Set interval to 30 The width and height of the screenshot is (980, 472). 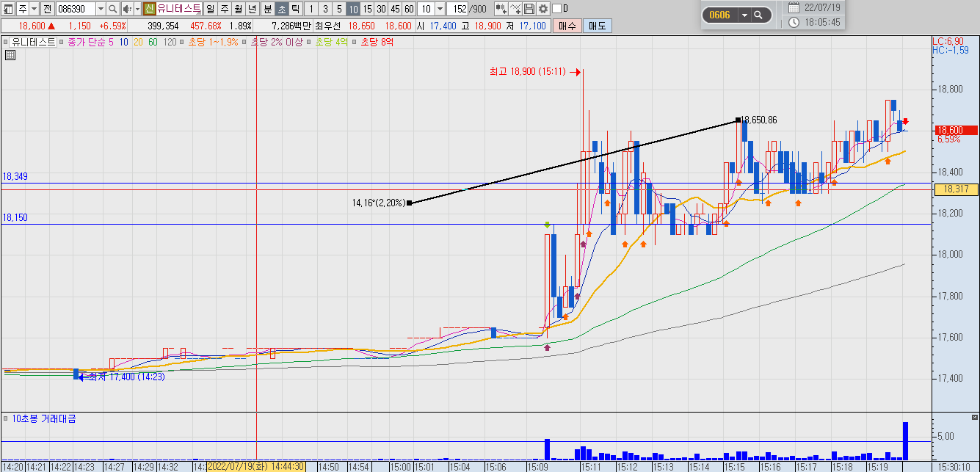tap(381, 9)
